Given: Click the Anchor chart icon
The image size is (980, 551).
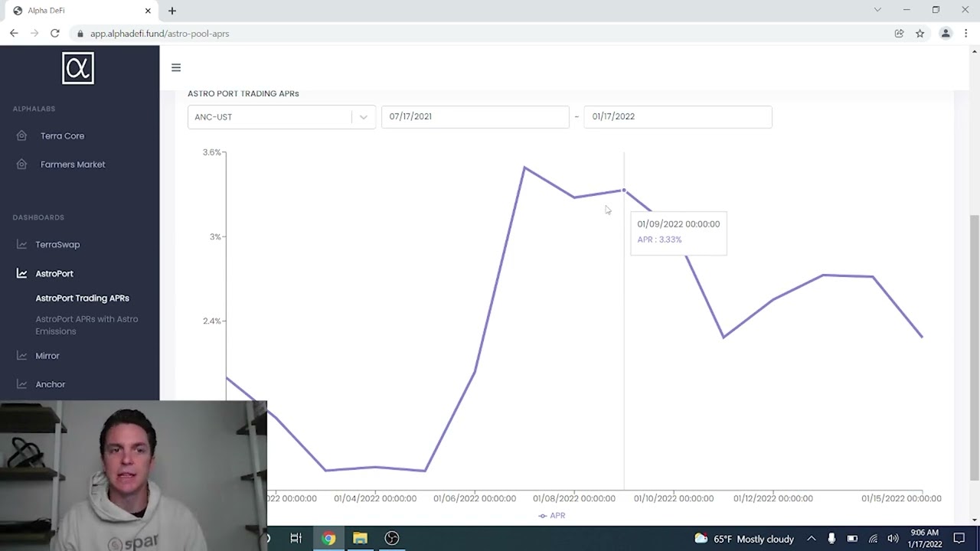Looking at the screenshot, I should pyautogui.click(x=21, y=384).
